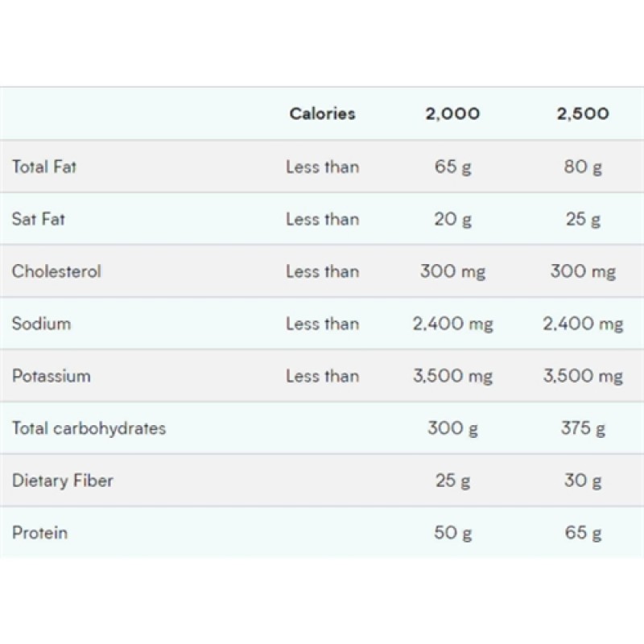Select the Potassium row label
The width and height of the screenshot is (644, 644).
pyautogui.click(x=51, y=376)
